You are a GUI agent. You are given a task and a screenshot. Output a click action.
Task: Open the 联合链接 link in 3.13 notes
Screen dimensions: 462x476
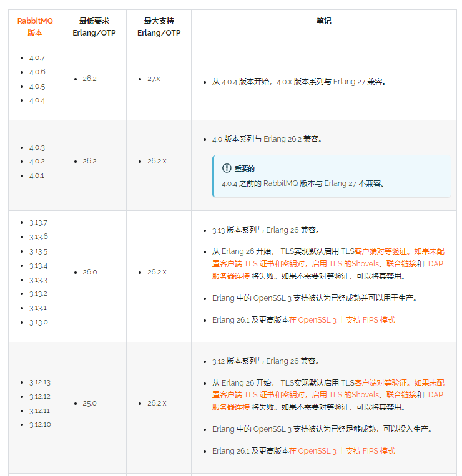click(401, 263)
